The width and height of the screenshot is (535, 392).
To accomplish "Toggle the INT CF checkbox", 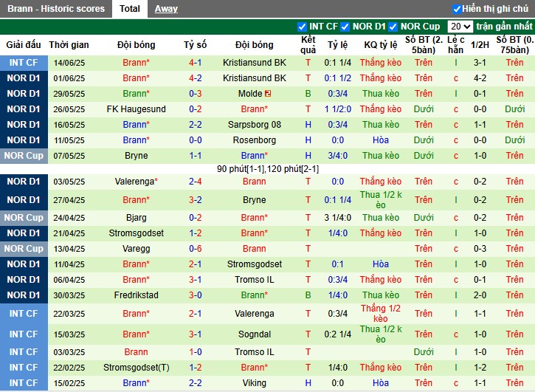I will (x=302, y=27).
